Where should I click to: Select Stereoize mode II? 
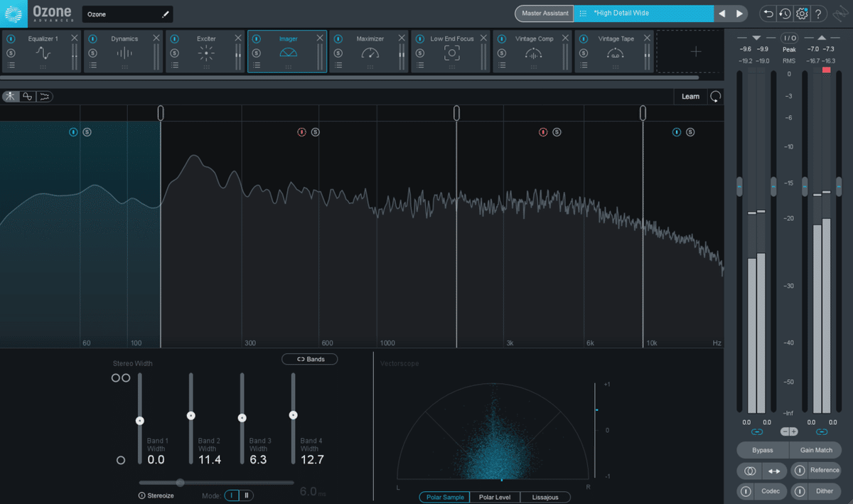(247, 495)
